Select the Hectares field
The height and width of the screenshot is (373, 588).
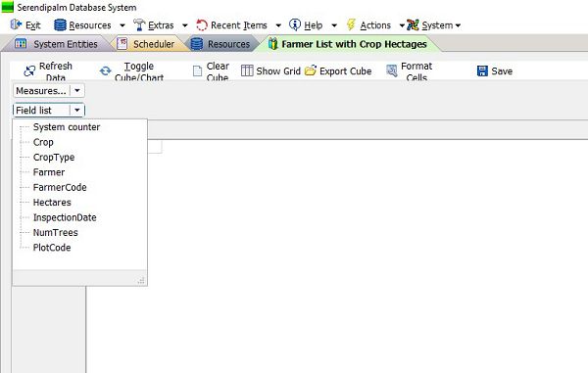pos(52,203)
